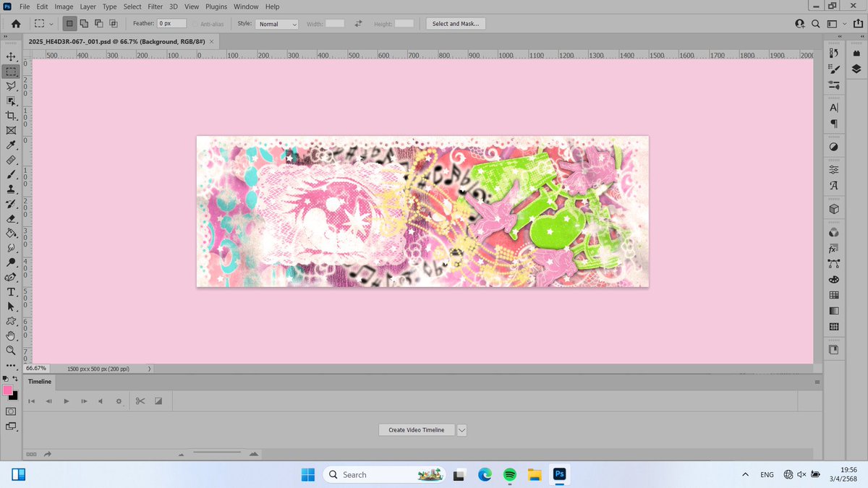The image size is (868, 488).
Task: Open the Paths panel icon
Action: pos(834,264)
